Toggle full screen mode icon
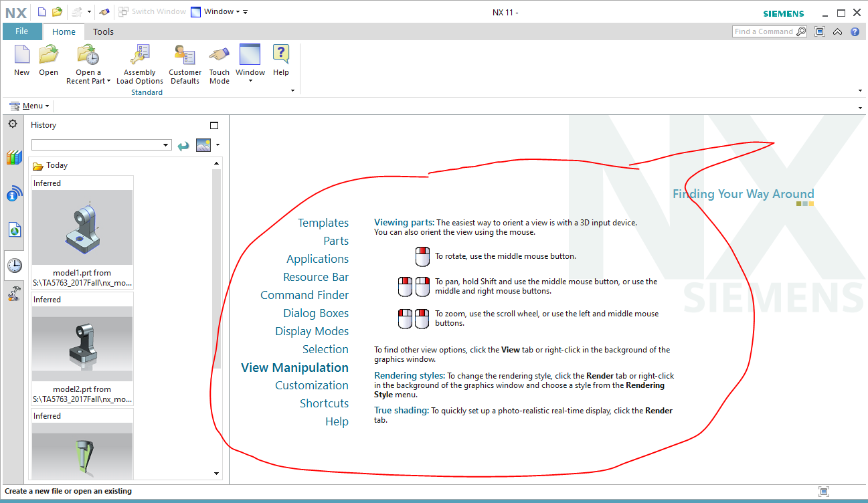 coord(820,31)
